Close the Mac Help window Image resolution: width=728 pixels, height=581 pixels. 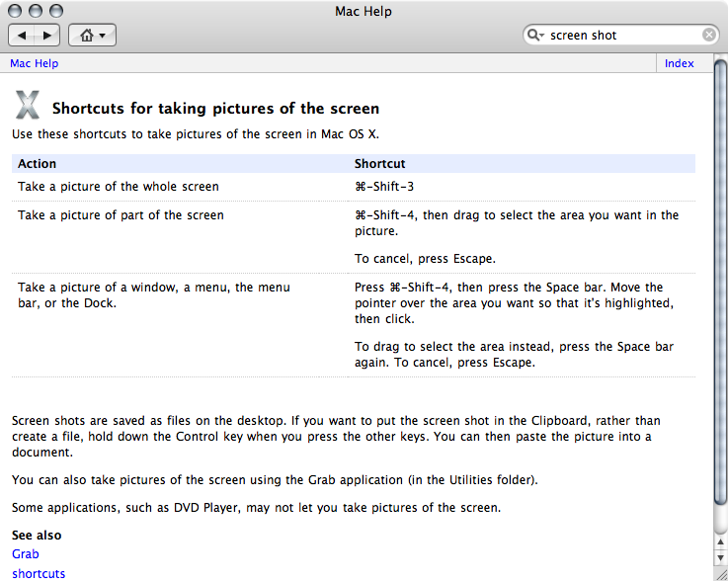click(15, 12)
